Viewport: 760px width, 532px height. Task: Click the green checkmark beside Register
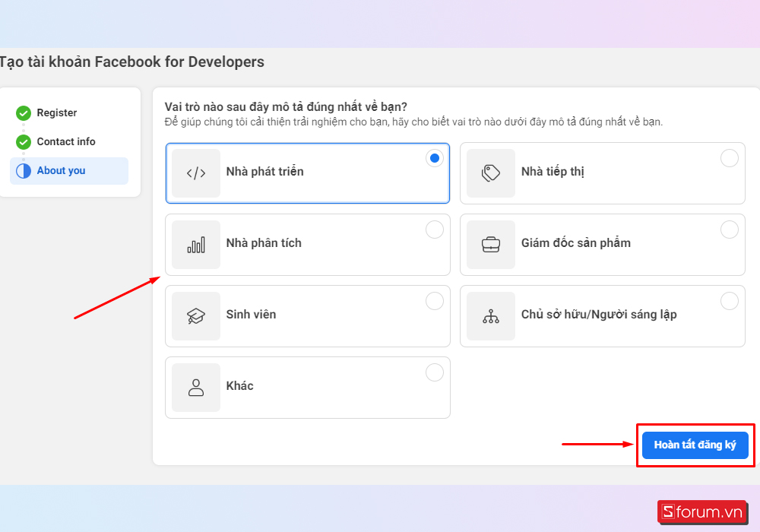click(x=24, y=113)
